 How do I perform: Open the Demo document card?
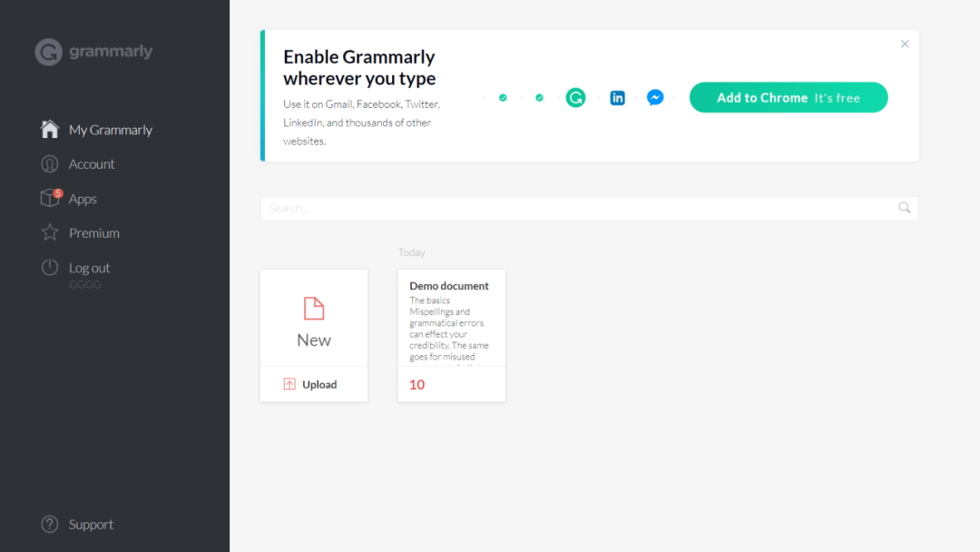coord(451,318)
